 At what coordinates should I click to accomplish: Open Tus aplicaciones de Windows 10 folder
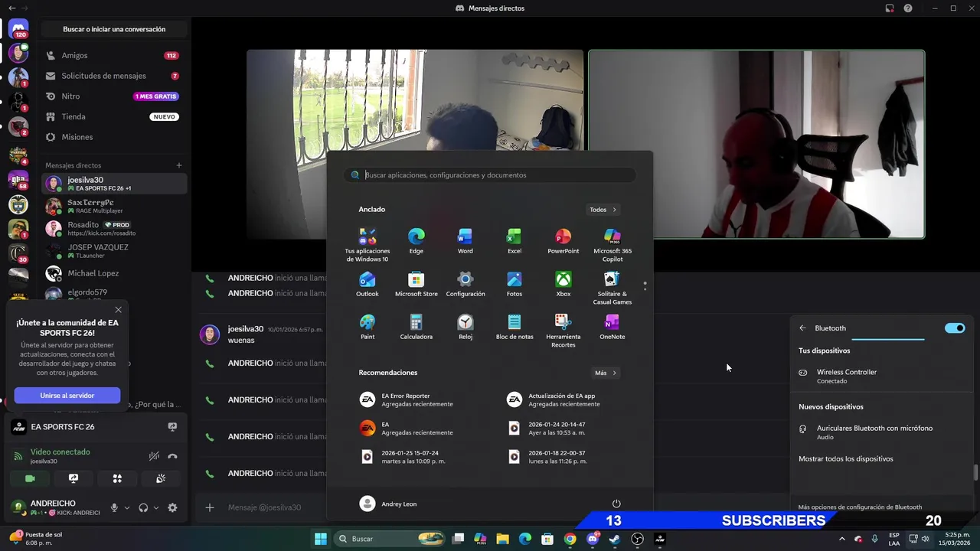367,245
